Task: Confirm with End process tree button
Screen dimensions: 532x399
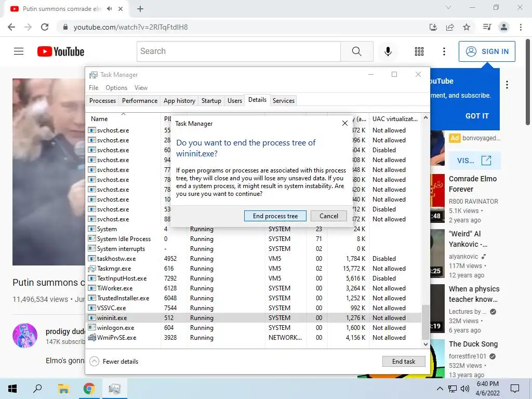Action: pos(275,216)
